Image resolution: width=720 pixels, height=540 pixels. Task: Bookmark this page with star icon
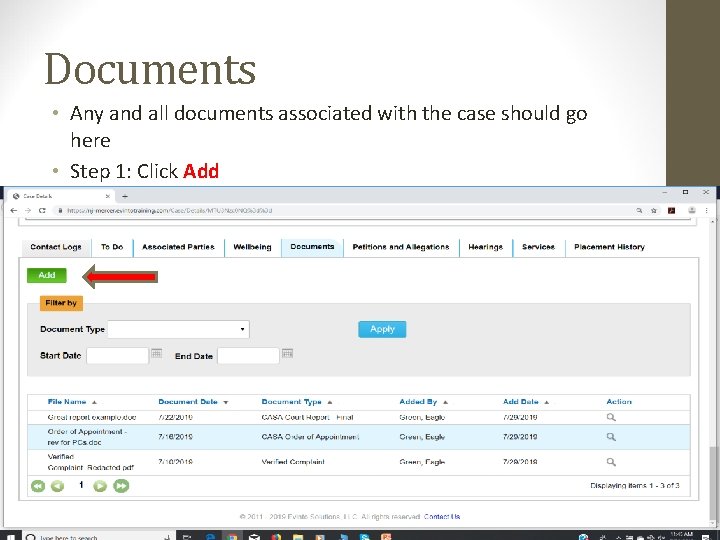click(x=654, y=210)
